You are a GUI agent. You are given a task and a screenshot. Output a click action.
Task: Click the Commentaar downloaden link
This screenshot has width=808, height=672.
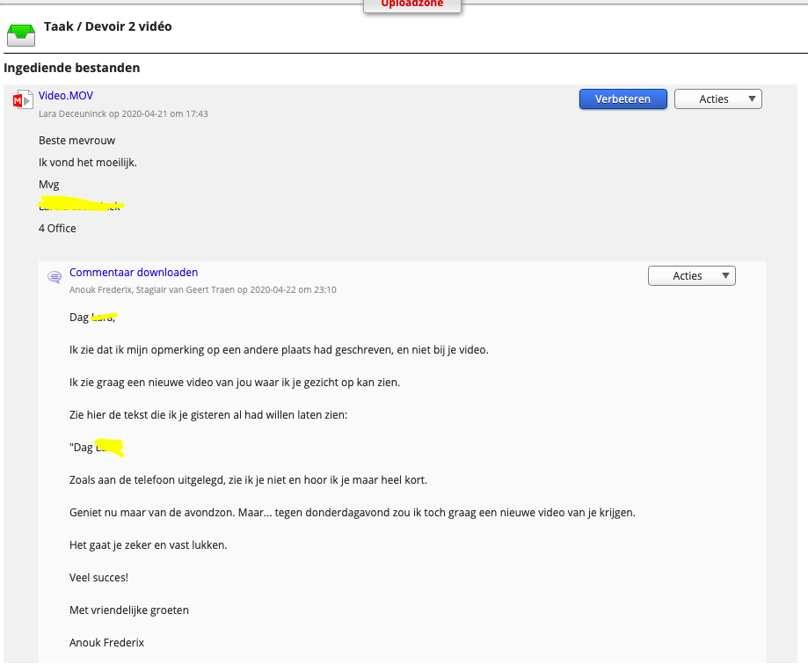click(x=134, y=273)
